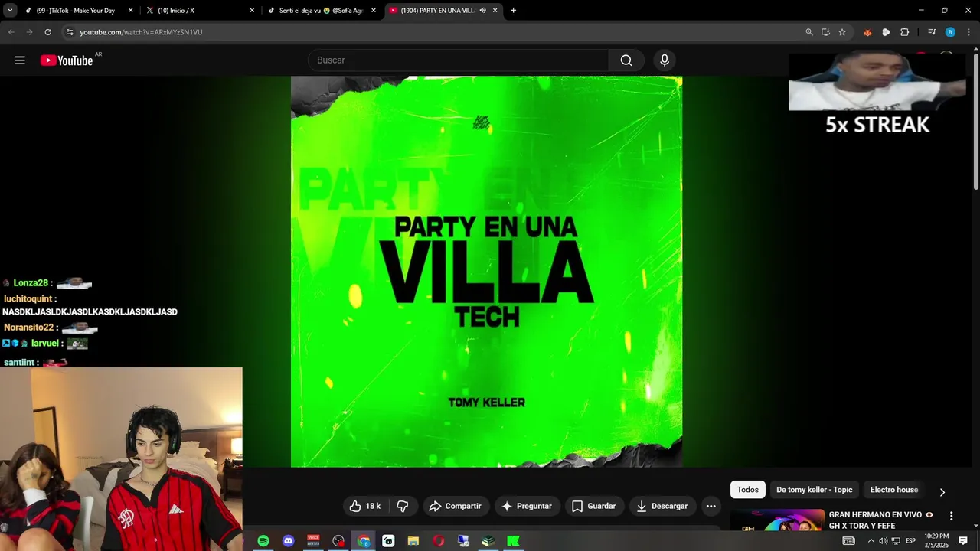The width and height of the screenshot is (980, 551).
Task: Open volume control in system tray
Action: coord(883,541)
